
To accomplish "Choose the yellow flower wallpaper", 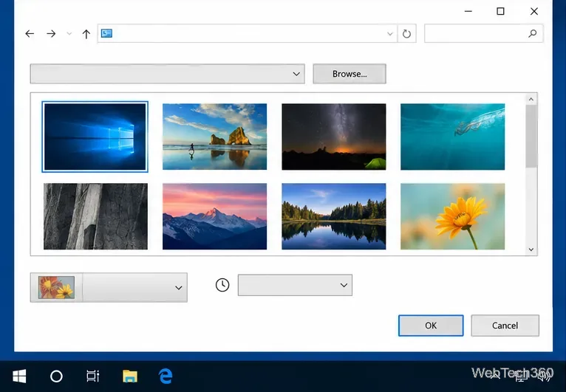I will pyautogui.click(x=453, y=216).
